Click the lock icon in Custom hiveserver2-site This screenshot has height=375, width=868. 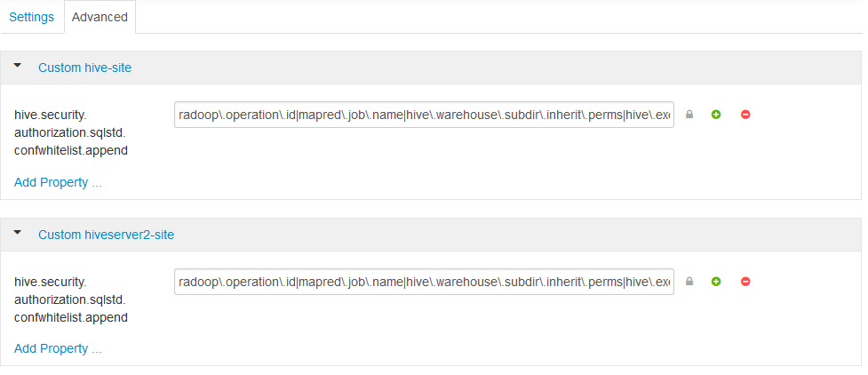point(689,282)
